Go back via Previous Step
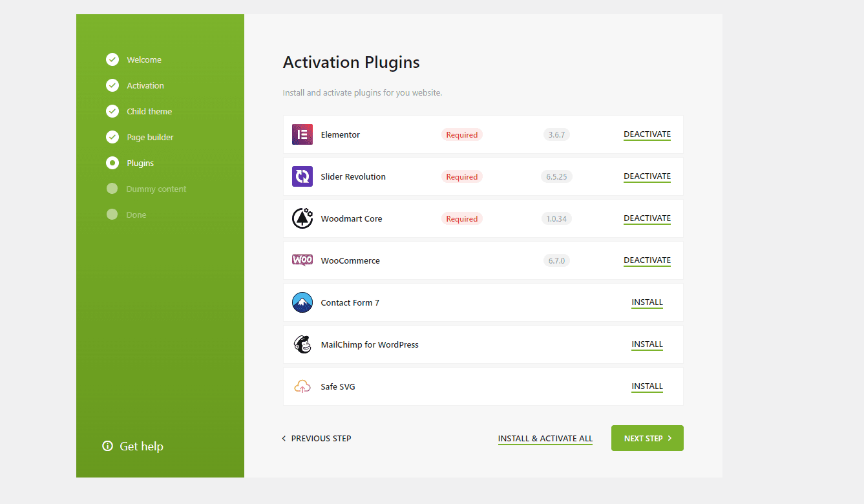864x504 pixels. pyautogui.click(x=317, y=438)
